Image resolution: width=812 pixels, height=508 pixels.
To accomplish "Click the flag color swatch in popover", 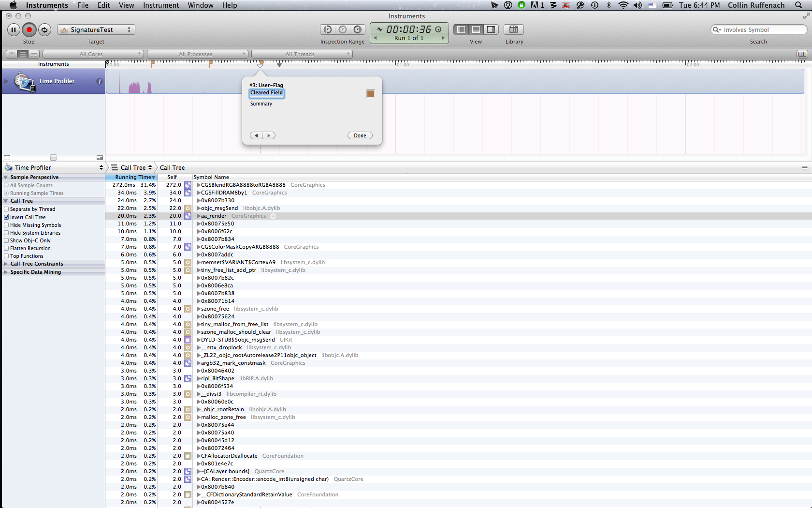I will click(371, 94).
